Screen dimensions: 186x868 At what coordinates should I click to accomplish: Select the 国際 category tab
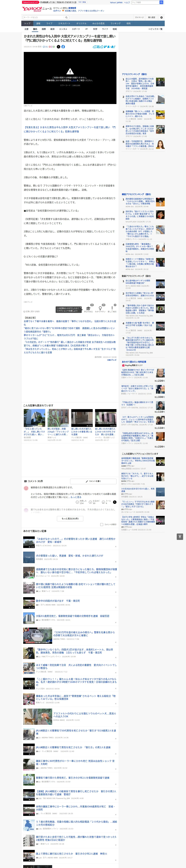pyautogui.click(x=44, y=29)
